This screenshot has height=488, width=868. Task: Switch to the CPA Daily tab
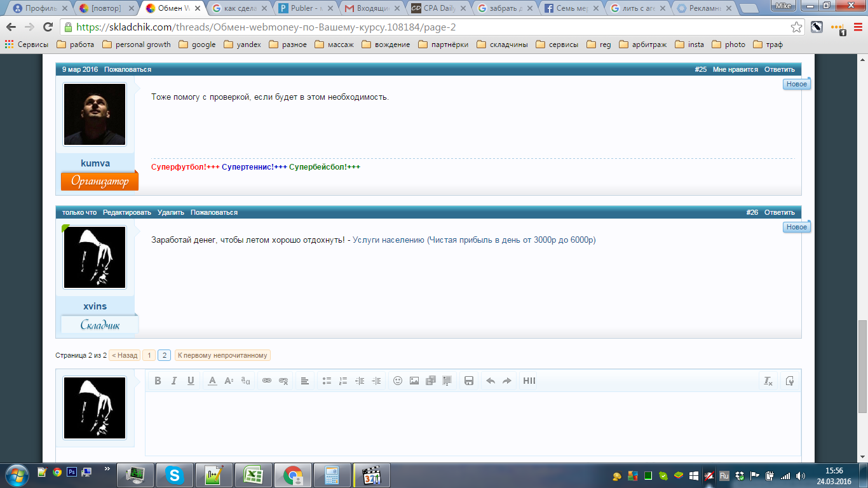pyautogui.click(x=439, y=8)
